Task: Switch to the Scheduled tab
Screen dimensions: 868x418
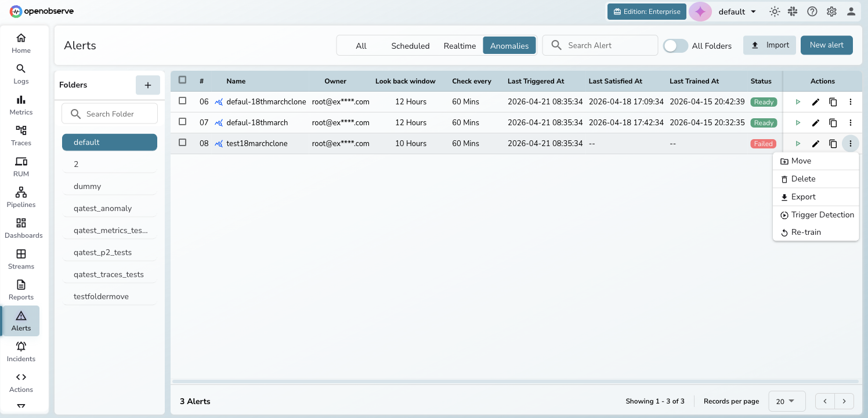Action: 410,46
